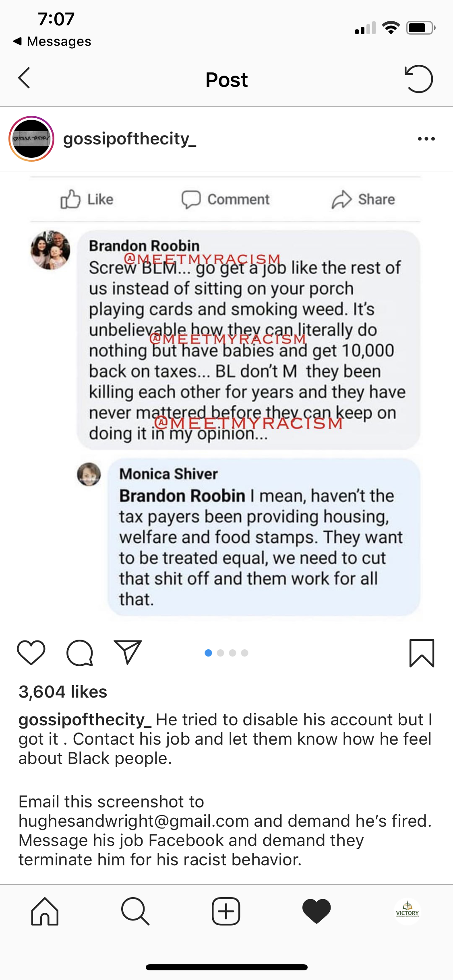Screen dimensions: 453x980
Task: Open gossipofthecity_ story profile picture
Action: coord(31,139)
